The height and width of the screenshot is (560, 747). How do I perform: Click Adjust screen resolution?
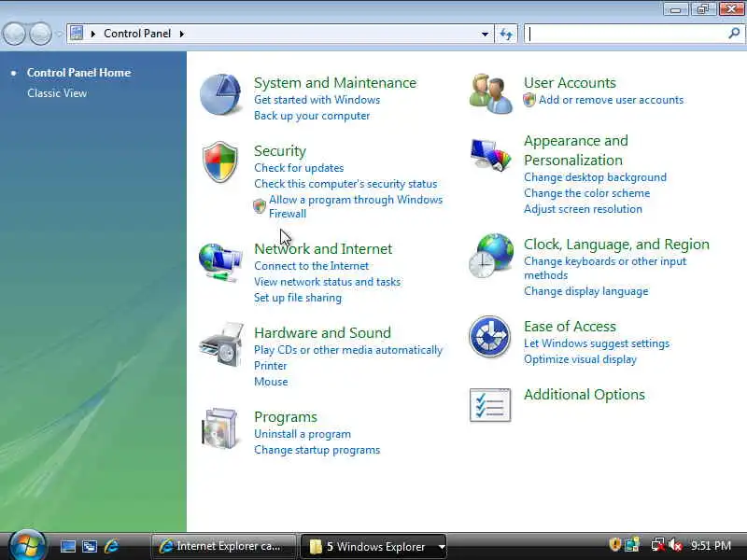click(x=583, y=208)
